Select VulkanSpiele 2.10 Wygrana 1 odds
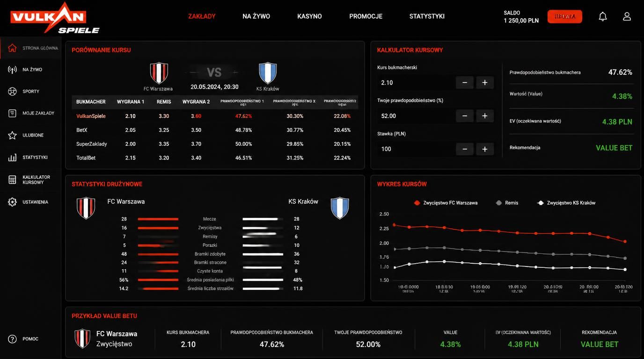 click(130, 116)
